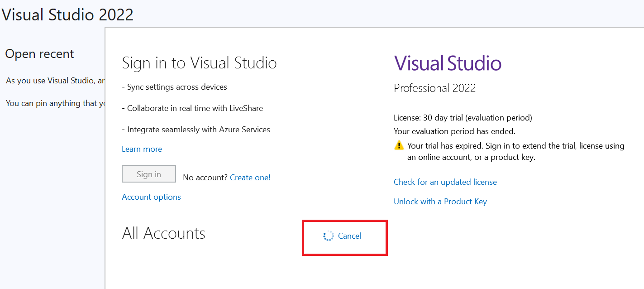Click the License: 30 day trial text
The width and height of the screenshot is (644, 289).
(463, 118)
